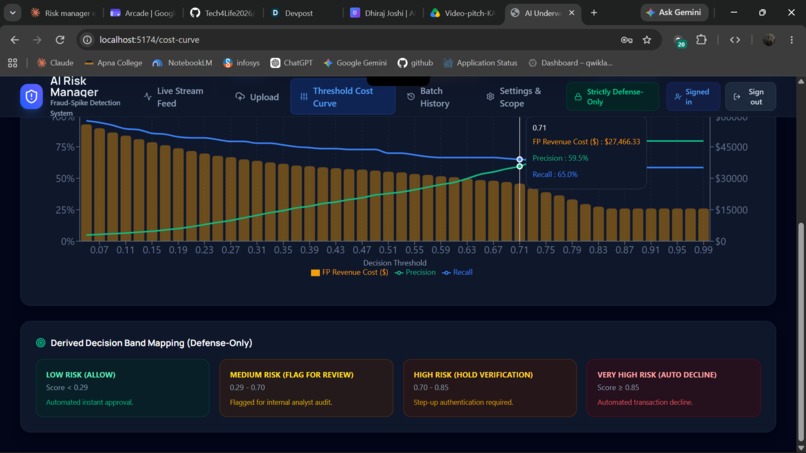
Task: Open the code brackets extension icon
Action: pyautogui.click(x=735, y=40)
